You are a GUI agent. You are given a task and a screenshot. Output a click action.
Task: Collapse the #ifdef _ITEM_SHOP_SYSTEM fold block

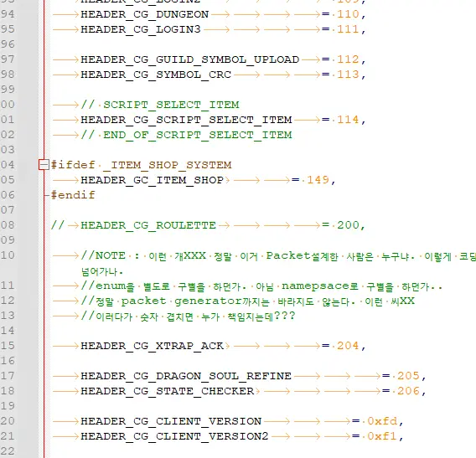click(x=44, y=165)
